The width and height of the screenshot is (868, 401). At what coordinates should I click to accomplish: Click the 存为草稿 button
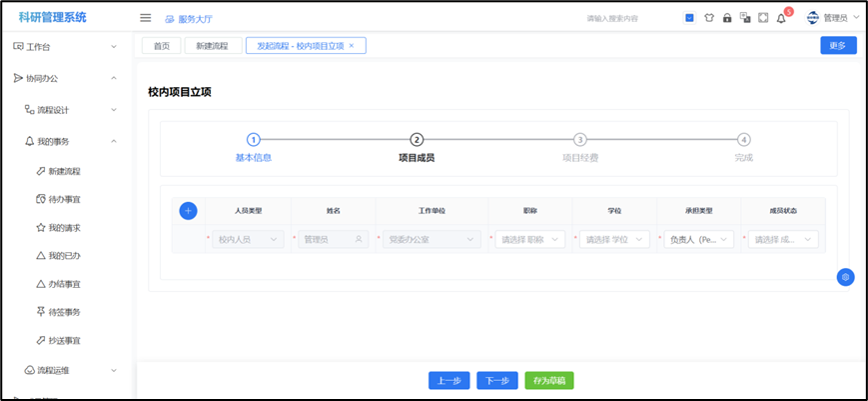(x=549, y=381)
